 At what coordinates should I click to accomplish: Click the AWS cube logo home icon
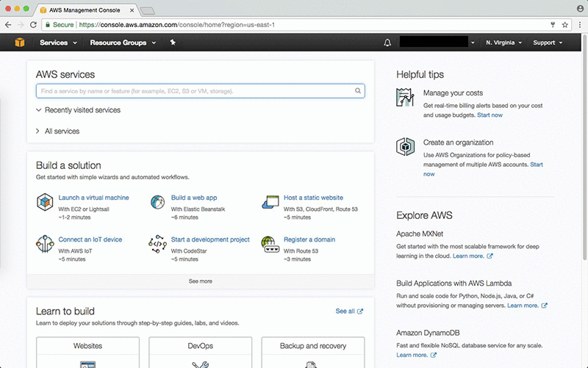[x=20, y=43]
